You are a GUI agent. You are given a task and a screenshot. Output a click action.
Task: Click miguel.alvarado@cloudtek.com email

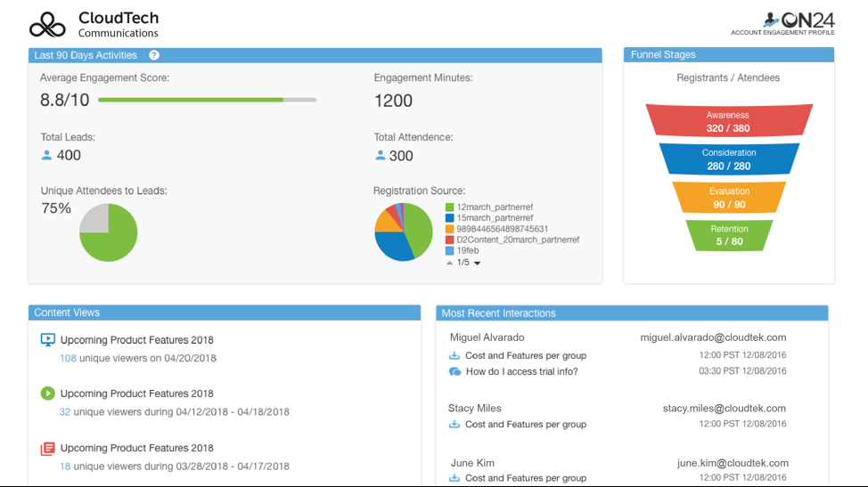click(x=713, y=337)
